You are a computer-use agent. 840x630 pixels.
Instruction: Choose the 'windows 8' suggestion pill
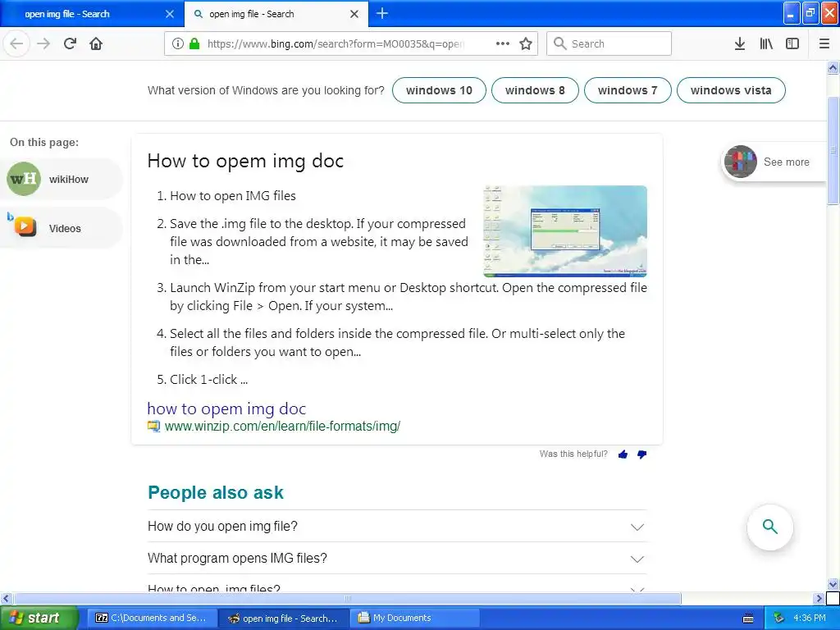[535, 90]
